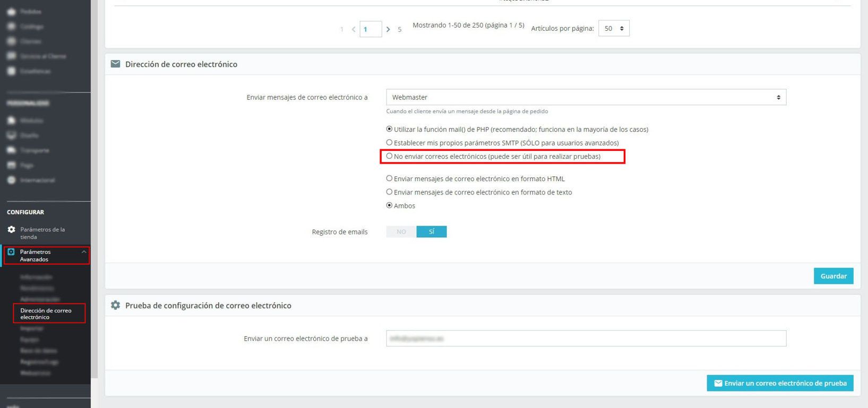Open Pedidos via its basket icon

pyautogui.click(x=11, y=11)
